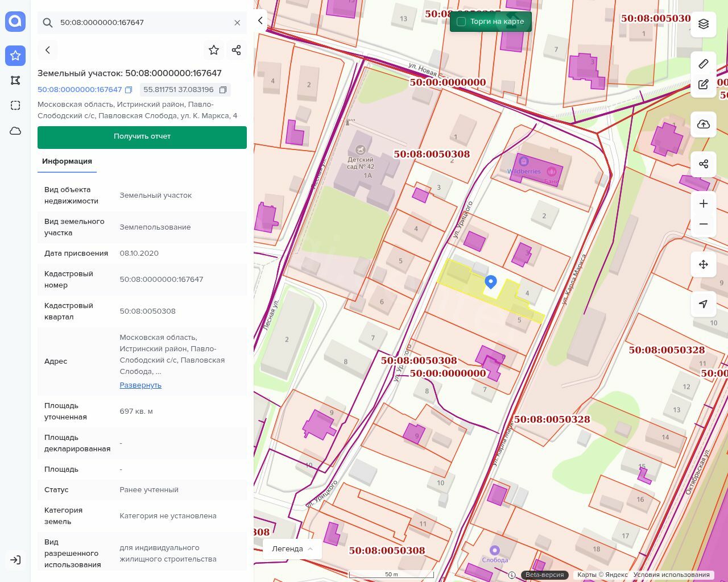Image resolution: width=728 pixels, height=582 pixels.
Task: Select the ruler measurement tool
Action: (704, 64)
